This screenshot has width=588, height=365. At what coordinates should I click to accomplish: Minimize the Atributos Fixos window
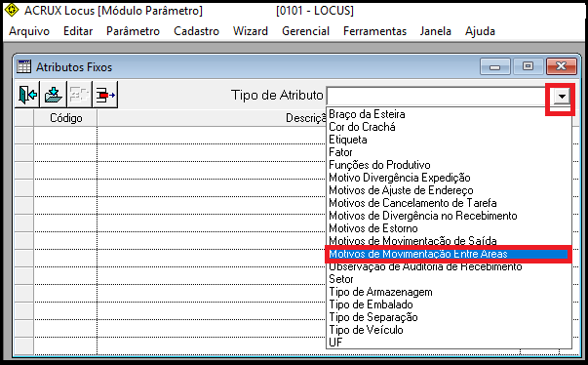click(494, 66)
